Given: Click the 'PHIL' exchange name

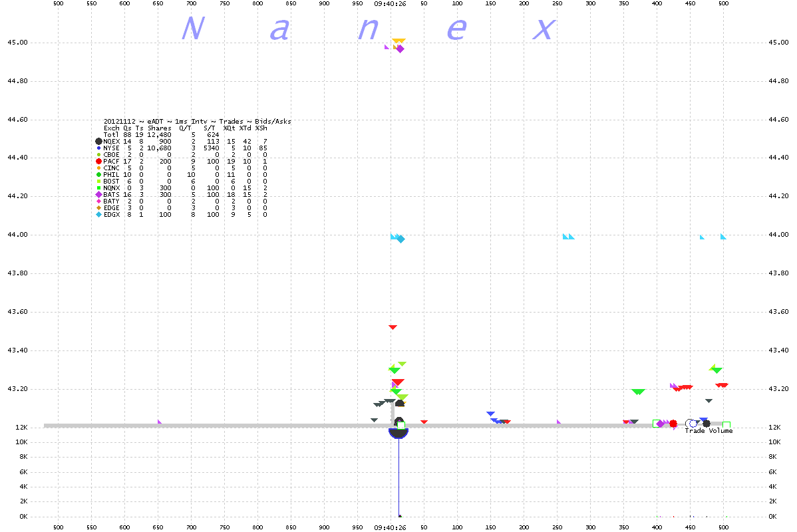Looking at the screenshot, I should tap(111, 174).
